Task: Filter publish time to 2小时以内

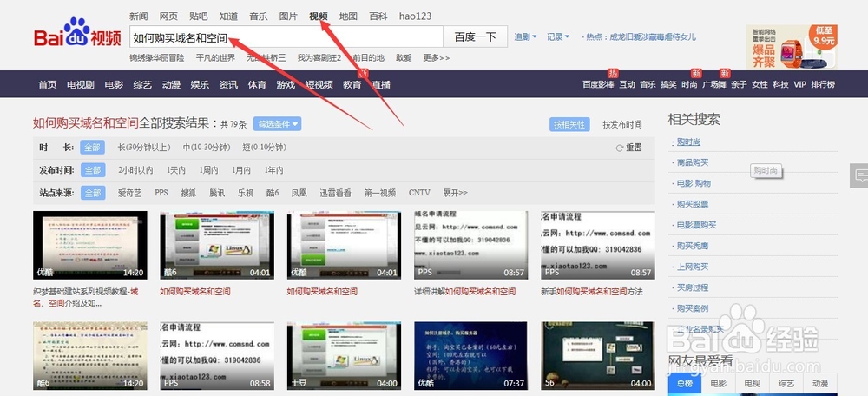Action: tap(135, 170)
